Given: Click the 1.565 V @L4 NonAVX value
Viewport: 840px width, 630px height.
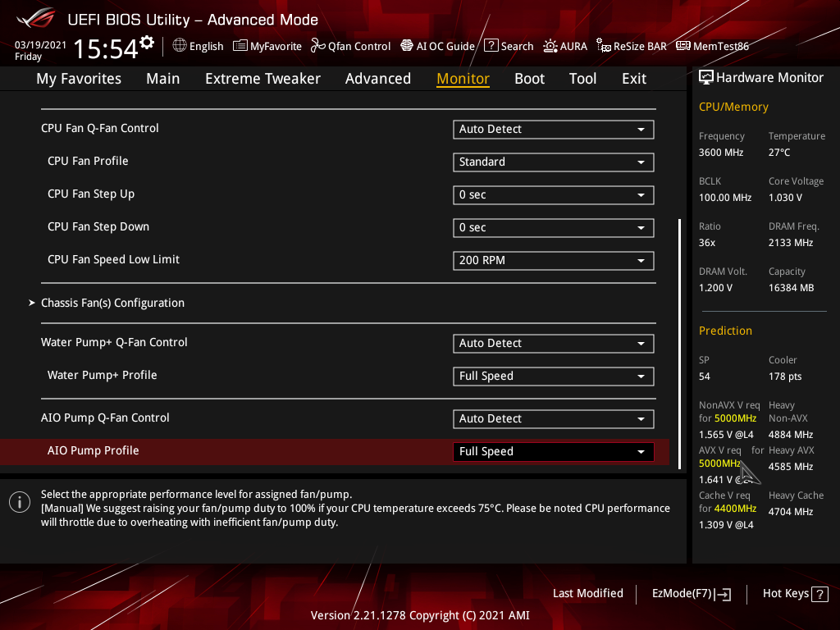Looking at the screenshot, I should coord(726,435).
